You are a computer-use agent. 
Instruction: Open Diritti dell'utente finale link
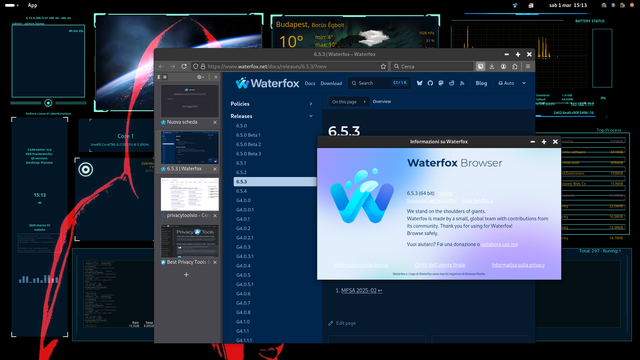pos(440,265)
